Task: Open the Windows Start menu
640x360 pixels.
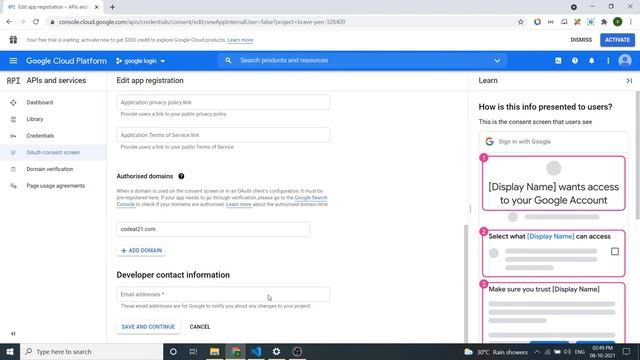Action: [x=10, y=351]
